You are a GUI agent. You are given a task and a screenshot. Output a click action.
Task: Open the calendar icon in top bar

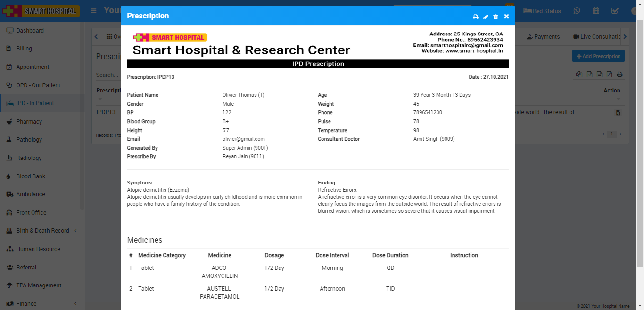[596, 11]
